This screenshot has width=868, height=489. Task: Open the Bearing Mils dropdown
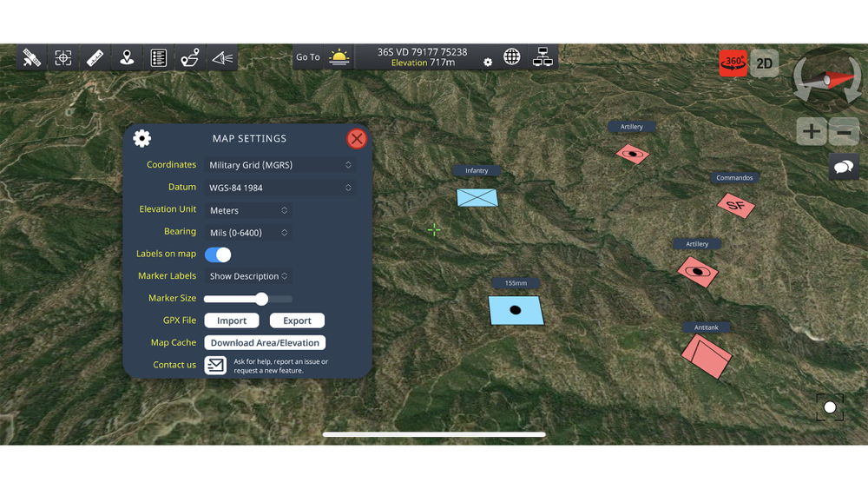coord(248,233)
